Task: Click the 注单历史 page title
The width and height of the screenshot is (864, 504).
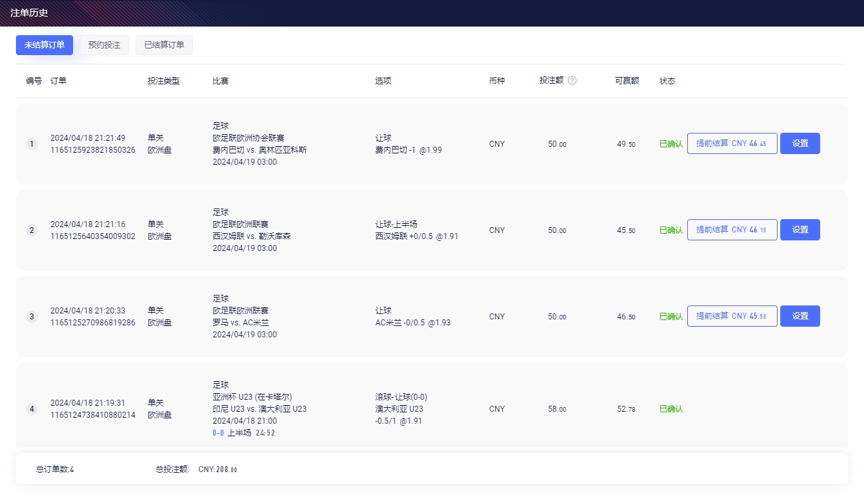Action: 29,13
